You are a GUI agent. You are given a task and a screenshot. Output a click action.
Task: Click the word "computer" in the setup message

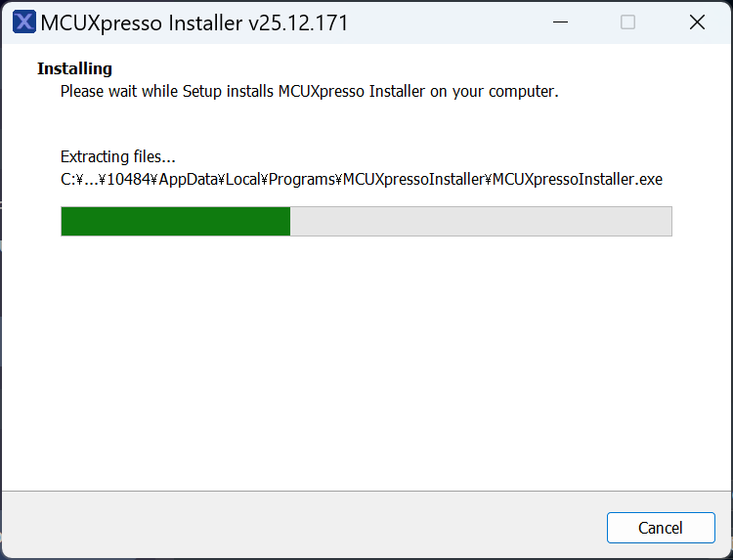[521, 91]
